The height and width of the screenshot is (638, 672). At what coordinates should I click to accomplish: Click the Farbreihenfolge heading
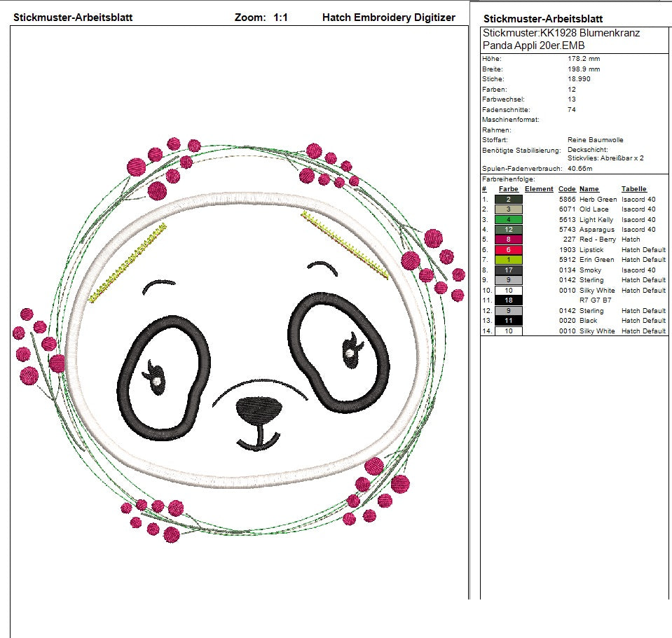pyautogui.click(x=508, y=179)
